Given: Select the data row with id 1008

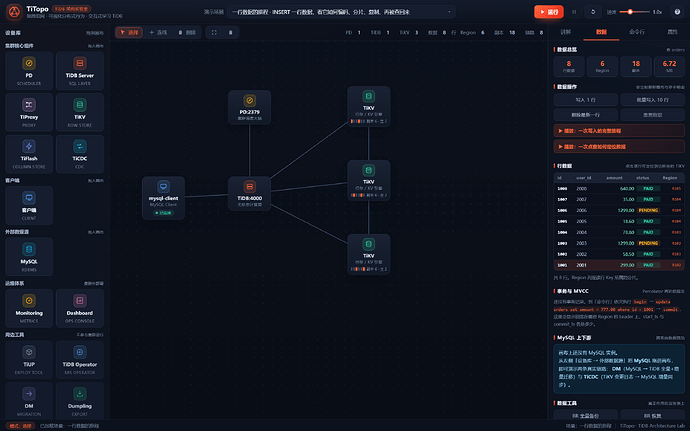Looking at the screenshot, I should (x=619, y=188).
